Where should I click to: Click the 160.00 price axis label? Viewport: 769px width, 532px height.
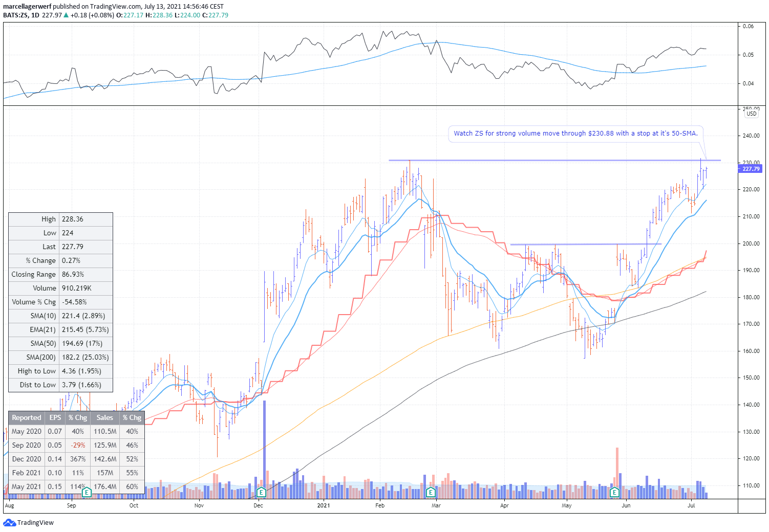[751, 351]
